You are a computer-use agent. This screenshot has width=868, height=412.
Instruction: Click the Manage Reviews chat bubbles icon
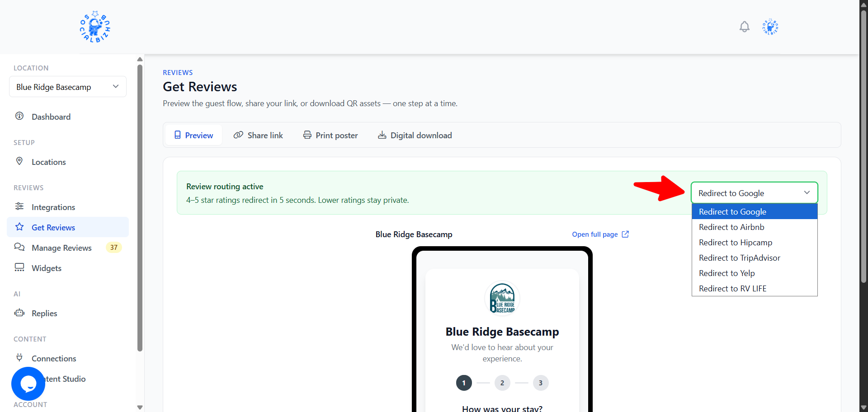pos(19,247)
